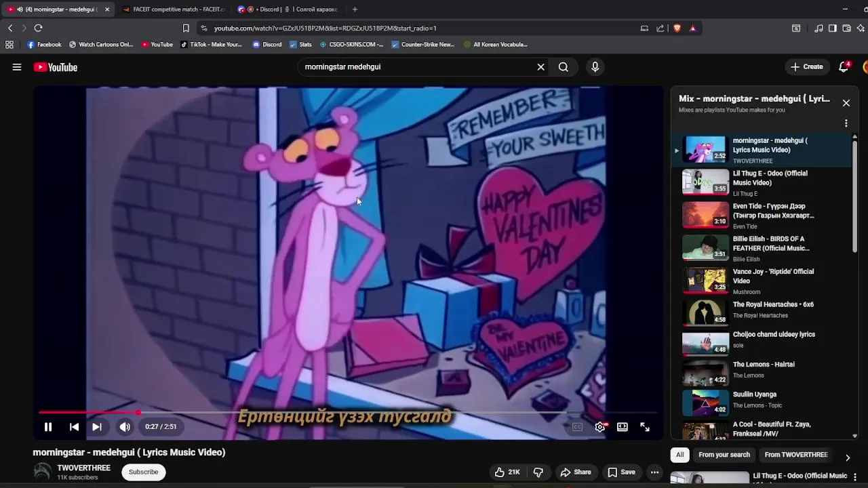Switch to FACEIT competitive match tab
The image size is (868, 488).
[x=173, y=9]
